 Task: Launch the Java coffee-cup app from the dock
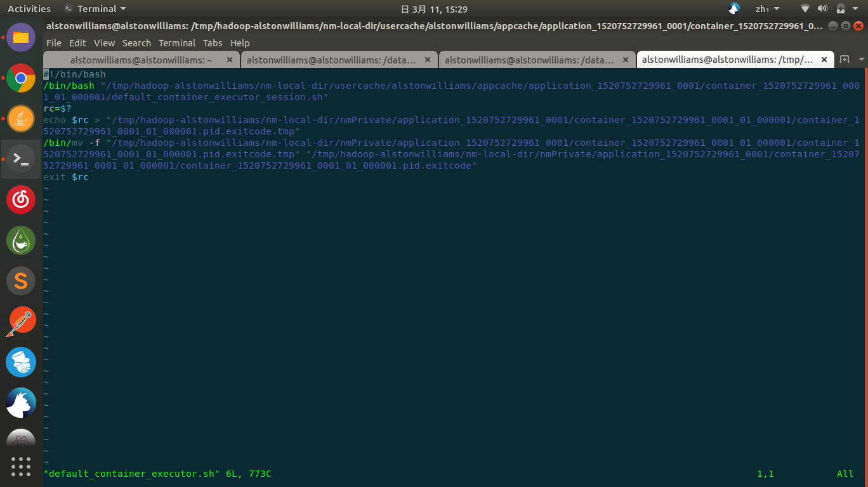click(21, 119)
